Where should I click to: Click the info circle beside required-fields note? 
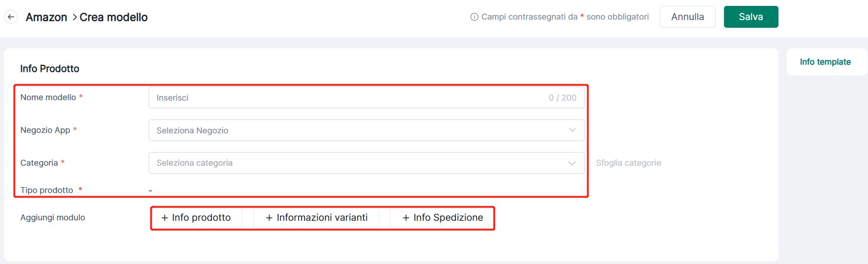tap(474, 17)
